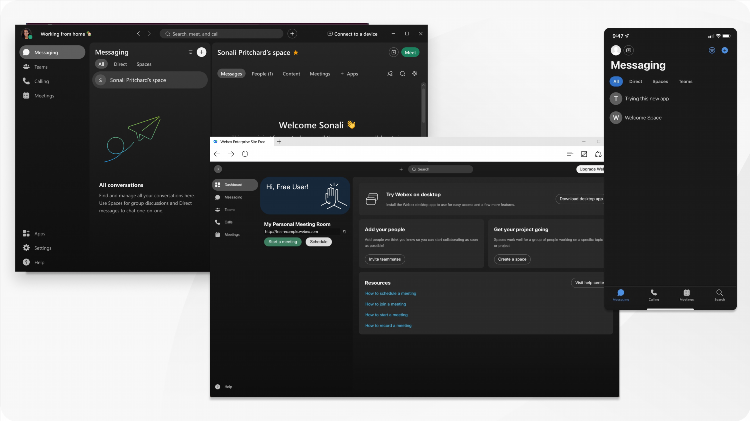Click the blue plus icon in mobile app

pyautogui.click(x=725, y=50)
